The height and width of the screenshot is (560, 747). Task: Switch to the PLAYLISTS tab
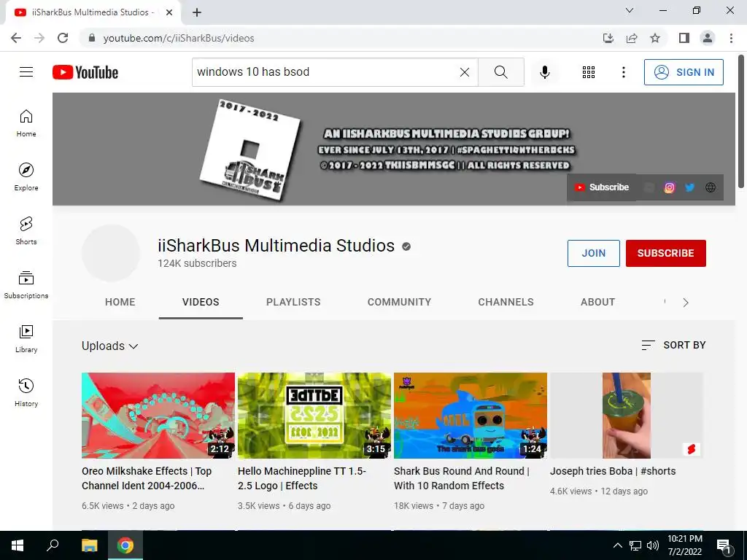pos(293,302)
